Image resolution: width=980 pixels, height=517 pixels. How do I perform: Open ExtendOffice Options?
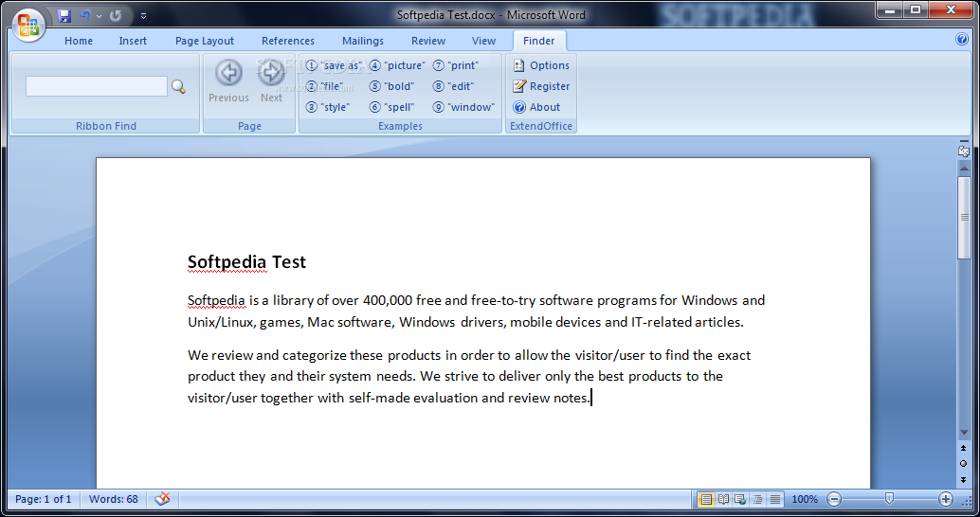pos(541,65)
